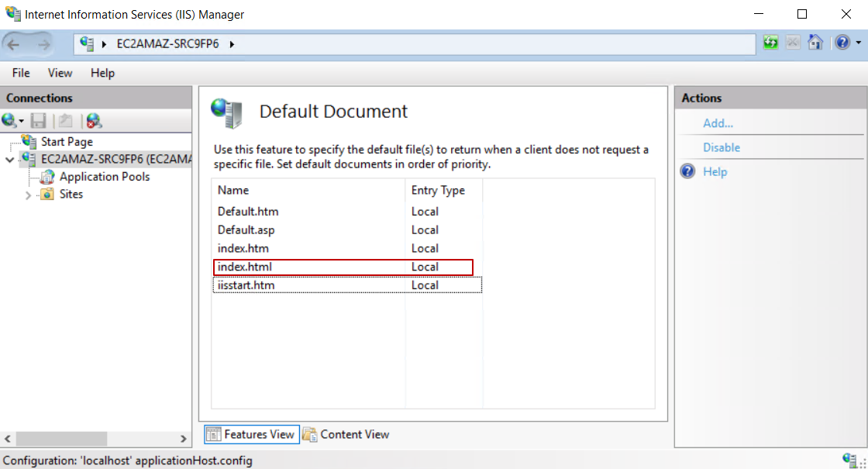Open dropdown arrow beside Connections globe icon
Viewport: 868px width, 469px height.
pyautogui.click(x=22, y=121)
